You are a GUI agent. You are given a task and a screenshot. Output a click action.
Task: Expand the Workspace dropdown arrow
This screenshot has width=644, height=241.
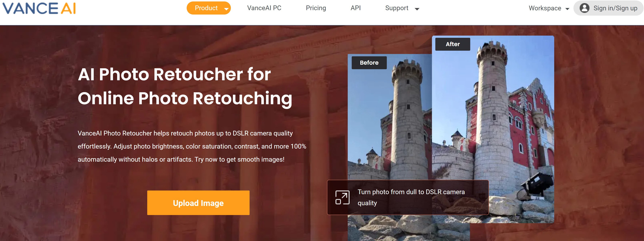(x=567, y=9)
